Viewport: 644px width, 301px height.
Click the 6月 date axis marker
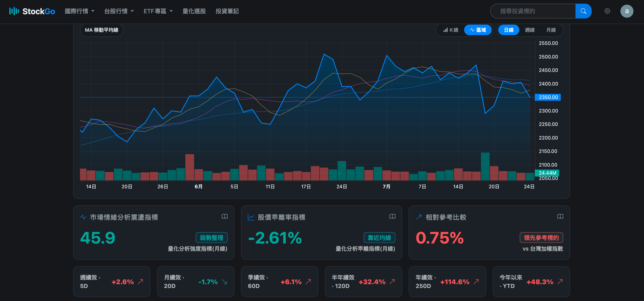pos(199,186)
